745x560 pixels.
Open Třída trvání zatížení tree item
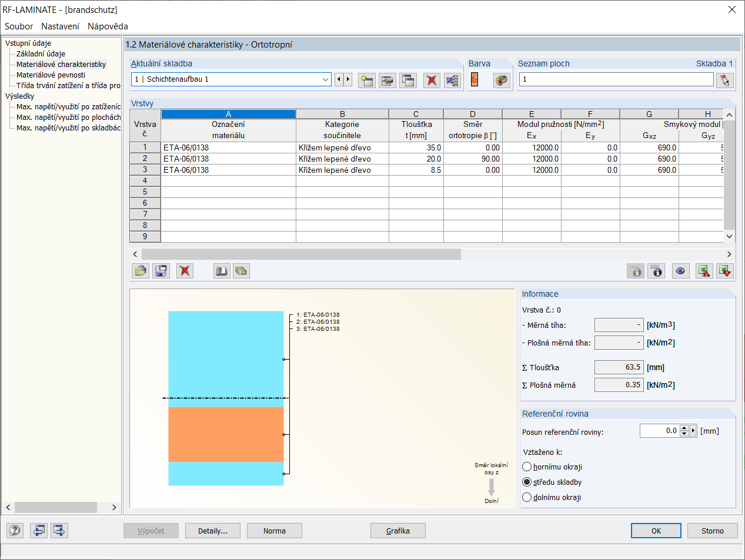tap(68, 85)
